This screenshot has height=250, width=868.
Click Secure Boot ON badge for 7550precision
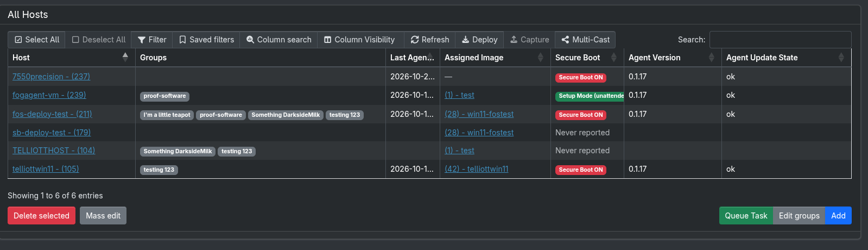(581, 78)
